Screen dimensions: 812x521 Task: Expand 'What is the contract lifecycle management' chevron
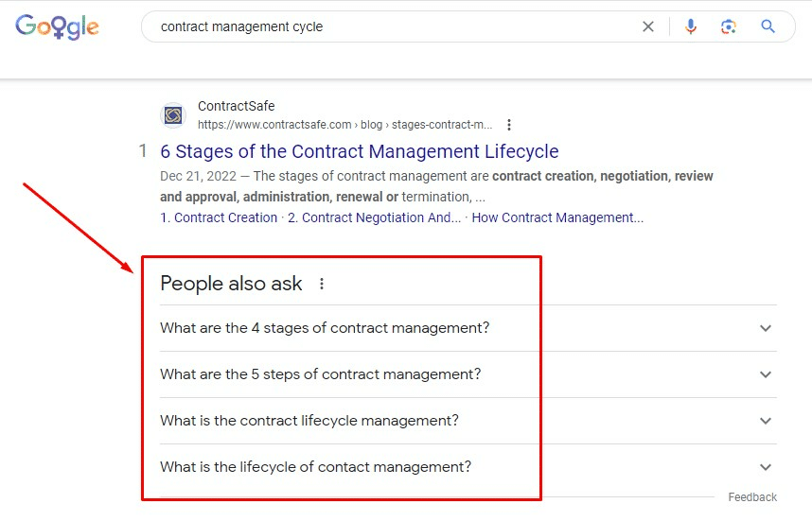766,421
